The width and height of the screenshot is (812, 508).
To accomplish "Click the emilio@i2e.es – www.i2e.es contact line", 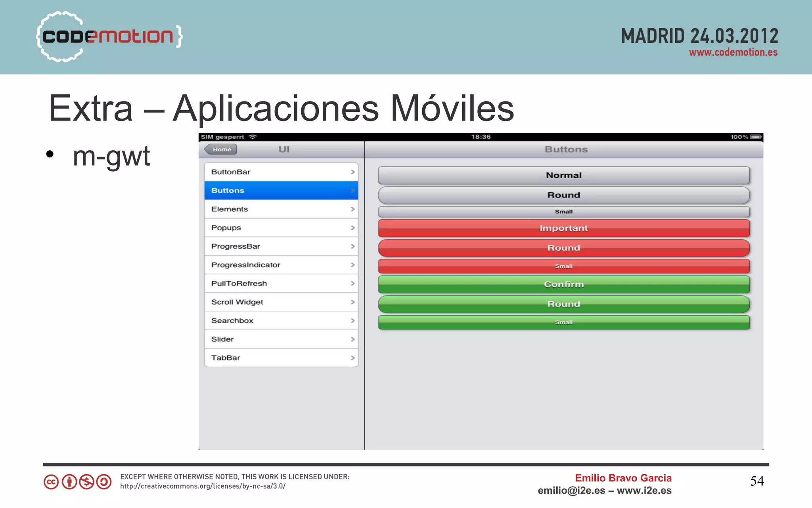I will [x=604, y=491].
